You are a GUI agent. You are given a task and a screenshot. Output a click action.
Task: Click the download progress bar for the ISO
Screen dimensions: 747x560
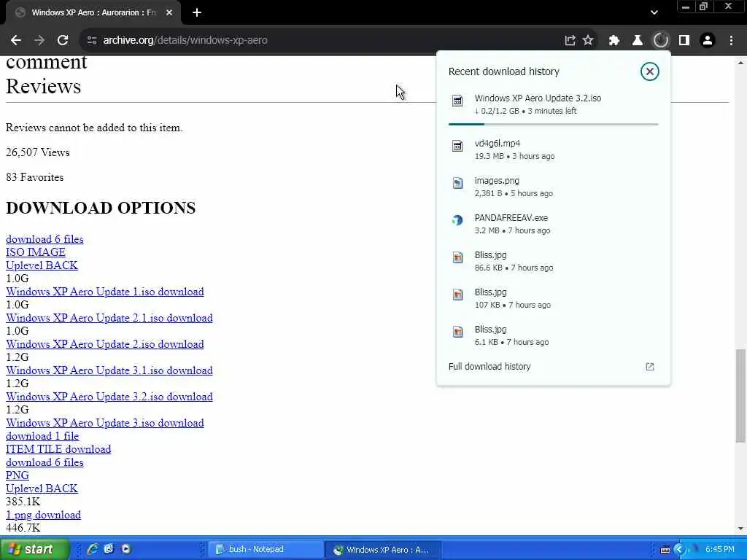pos(553,124)
